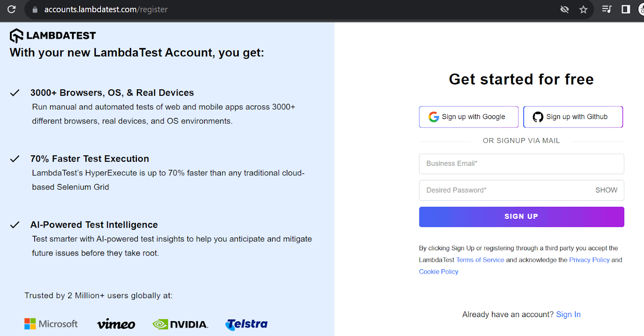Image resolution: width=644 pixels, height=336 pixels.
Task: Select the Vimeo logo
Action: [x=116, y=324]
